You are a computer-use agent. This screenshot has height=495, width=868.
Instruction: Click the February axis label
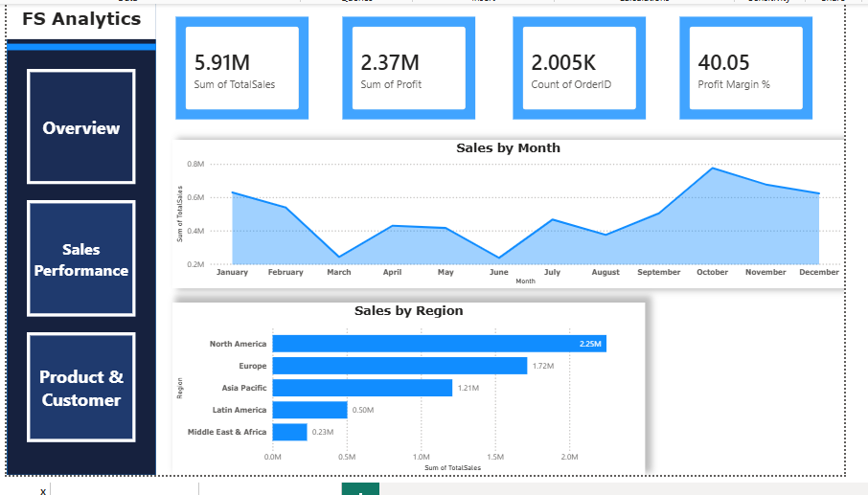pos(286,272)
